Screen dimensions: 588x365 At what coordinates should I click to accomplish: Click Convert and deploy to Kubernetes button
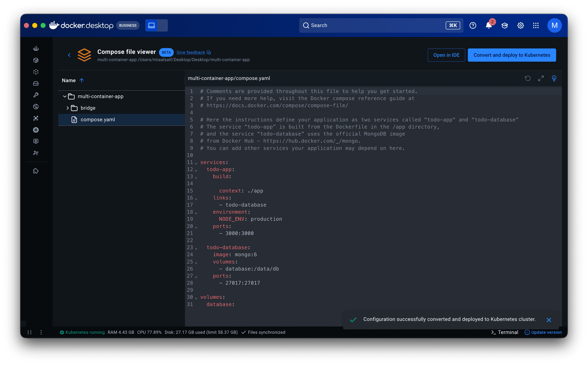pos(511,55)
